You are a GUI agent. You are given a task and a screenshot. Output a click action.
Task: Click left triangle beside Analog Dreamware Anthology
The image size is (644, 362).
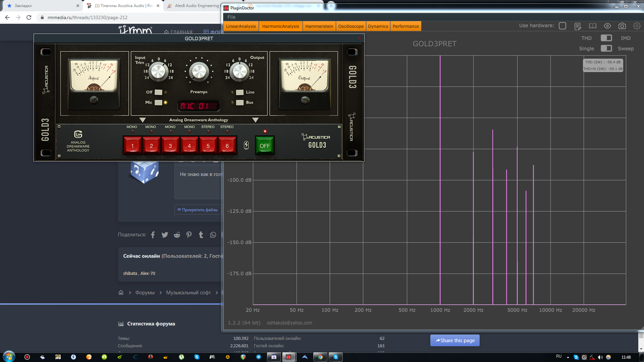[x=143, y=120]
